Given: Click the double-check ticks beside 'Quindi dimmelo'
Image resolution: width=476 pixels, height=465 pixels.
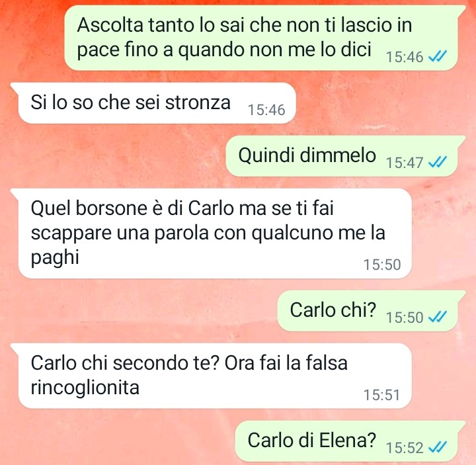Looking at the screenshot, I should (437, 161).
